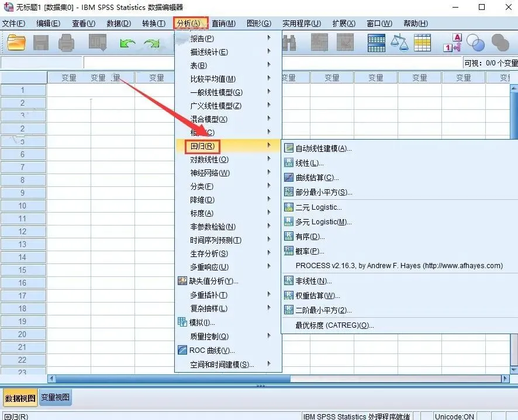518x420 pixels.
Task: Expand the 神经网络(W) submenu arrow
Action: pos(269,172)
